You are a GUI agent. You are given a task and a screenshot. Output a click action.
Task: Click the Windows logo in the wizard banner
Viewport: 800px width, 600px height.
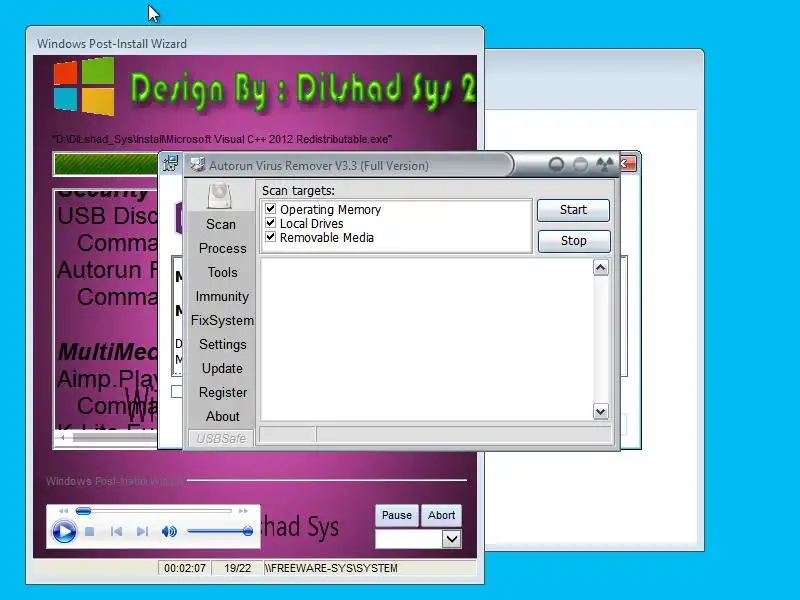pyautogui.click(x=84, y=86)
